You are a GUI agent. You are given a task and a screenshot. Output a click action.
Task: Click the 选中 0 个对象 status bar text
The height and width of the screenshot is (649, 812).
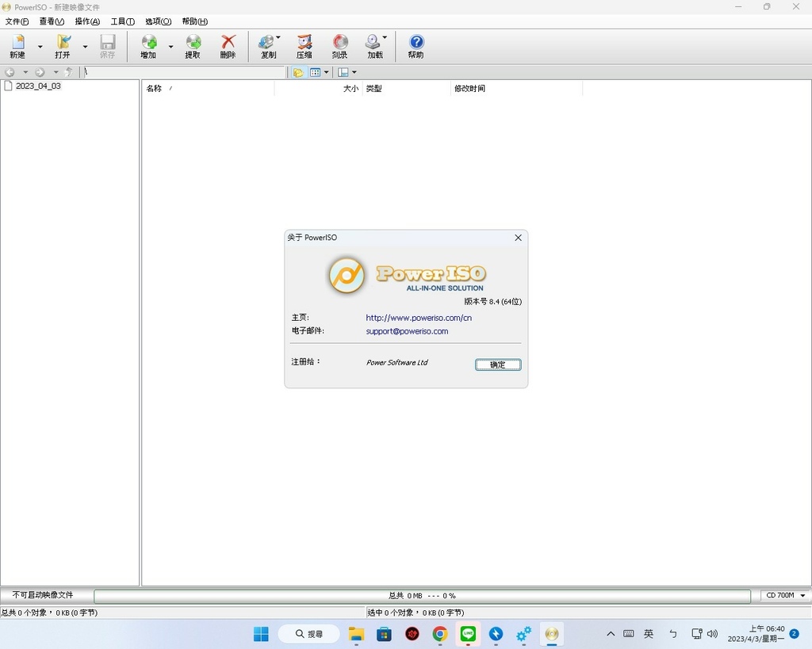click(416, 613)
